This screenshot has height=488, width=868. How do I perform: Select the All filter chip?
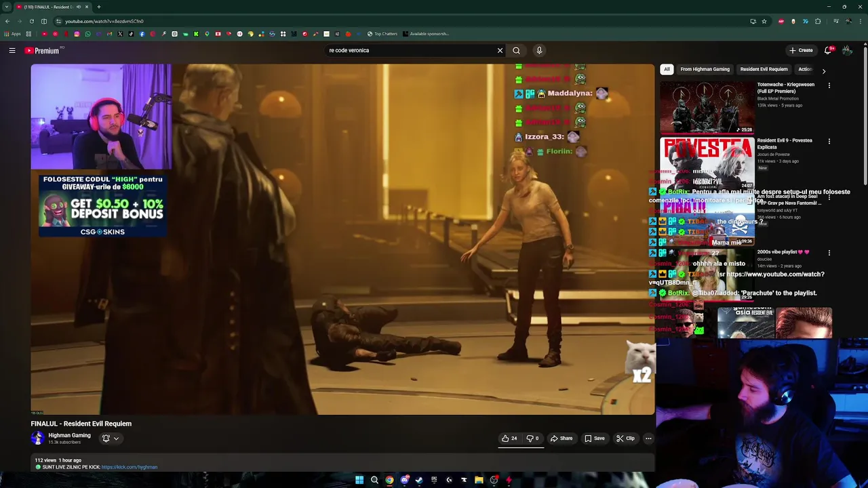(x=667, y=69)
